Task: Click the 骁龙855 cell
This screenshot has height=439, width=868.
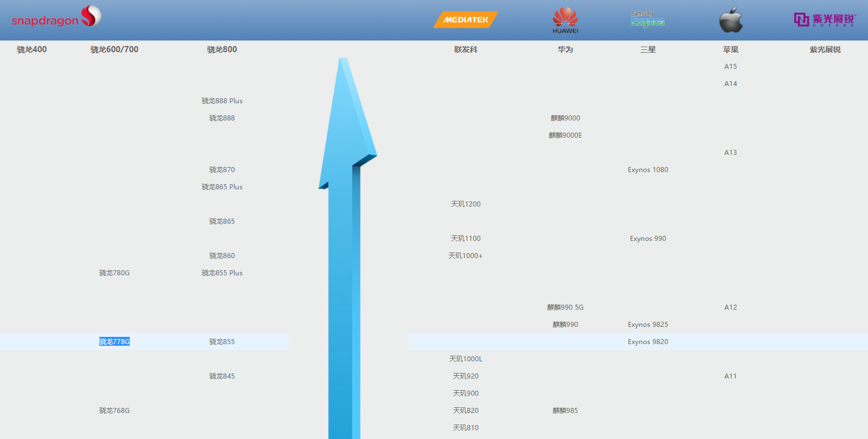Action: click(222, 342)
